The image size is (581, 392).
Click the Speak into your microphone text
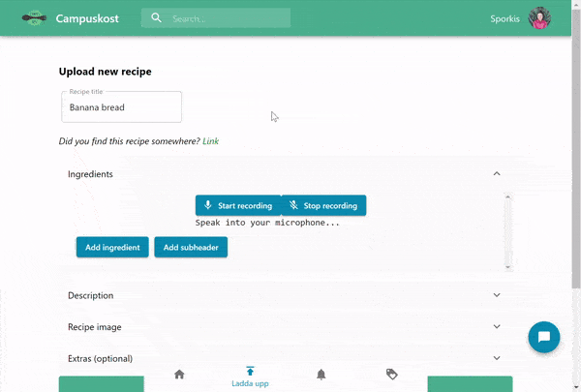(x=267, y=223)
